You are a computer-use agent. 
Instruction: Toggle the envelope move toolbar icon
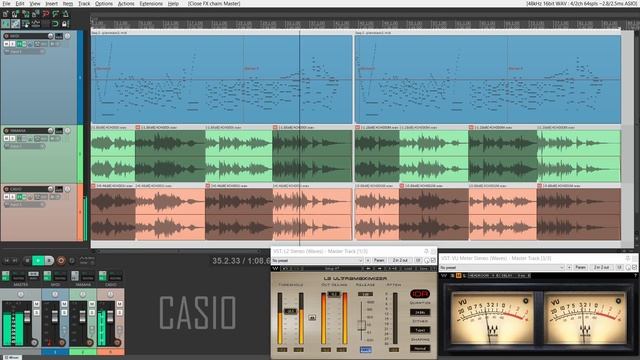[36, 23]
